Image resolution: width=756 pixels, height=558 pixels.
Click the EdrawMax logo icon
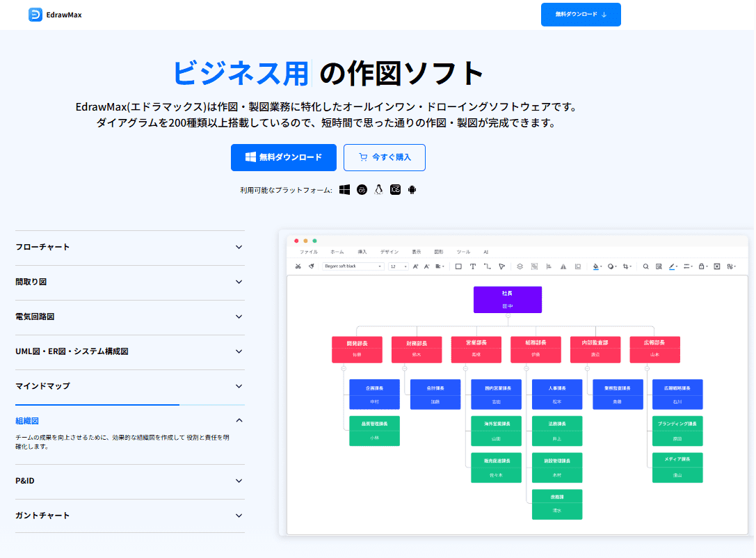pyautogui.click(x=35, y=15)
